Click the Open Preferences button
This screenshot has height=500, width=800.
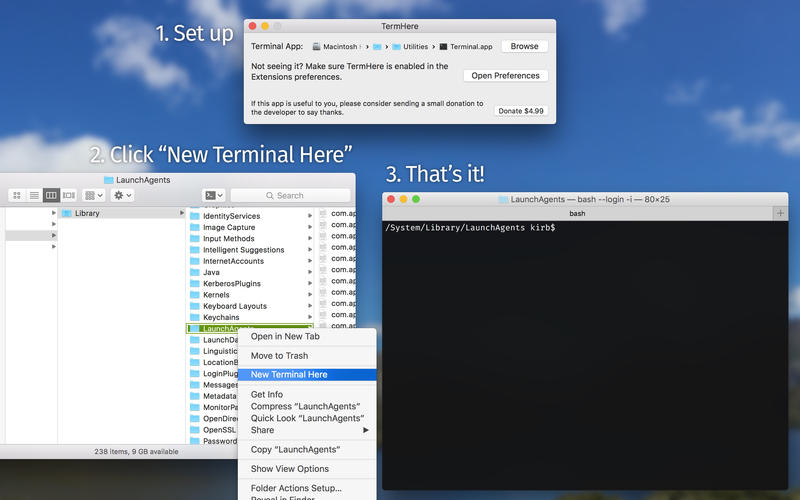pos(505,76)
